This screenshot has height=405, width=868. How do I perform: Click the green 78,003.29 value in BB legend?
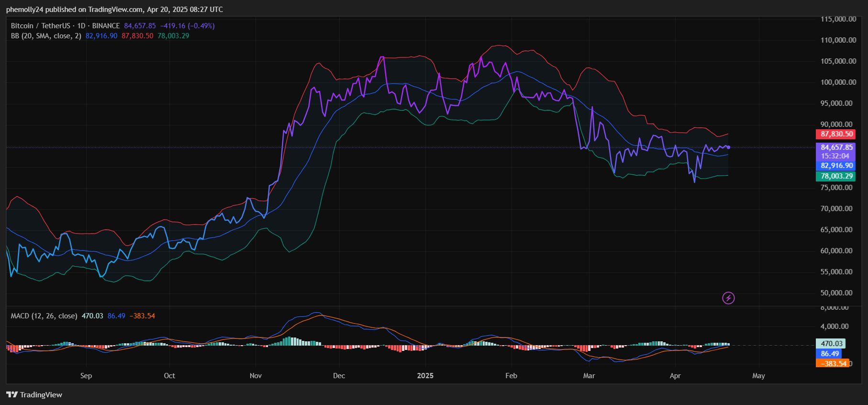point(173,36)
